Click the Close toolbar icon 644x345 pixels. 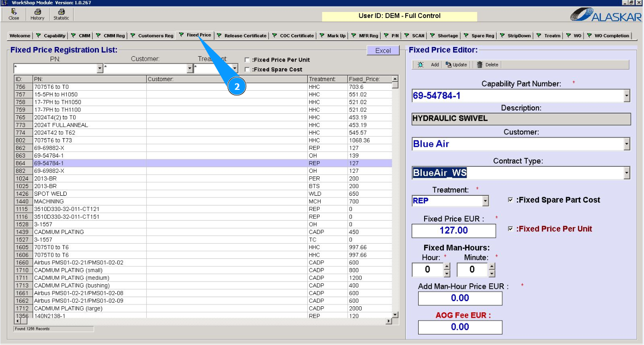pos(14,14)
